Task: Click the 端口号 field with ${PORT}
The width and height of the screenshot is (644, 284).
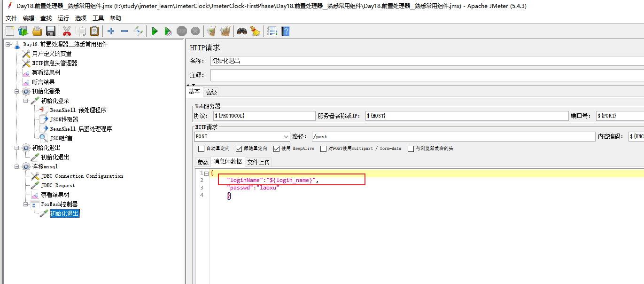Action: (x=620, y=116)
